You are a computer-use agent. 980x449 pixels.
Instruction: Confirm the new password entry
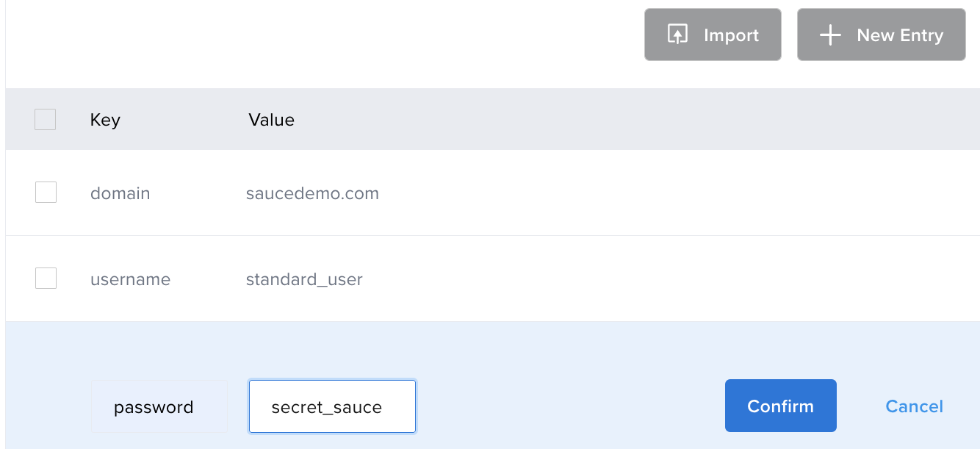(780, 406)
